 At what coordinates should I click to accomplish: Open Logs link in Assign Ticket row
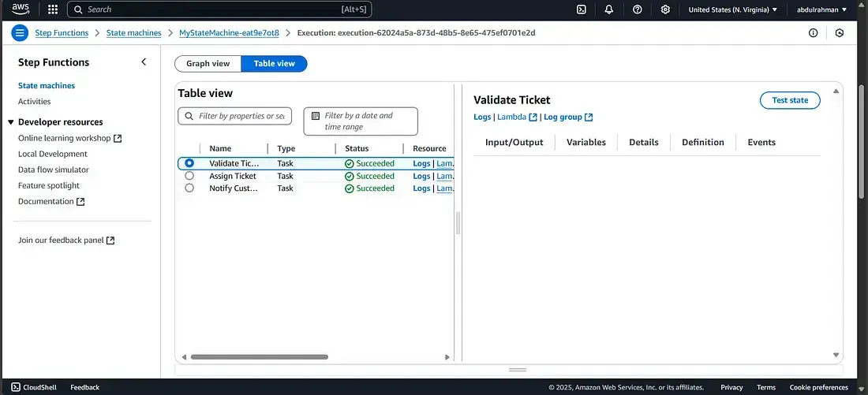(421, 177)
